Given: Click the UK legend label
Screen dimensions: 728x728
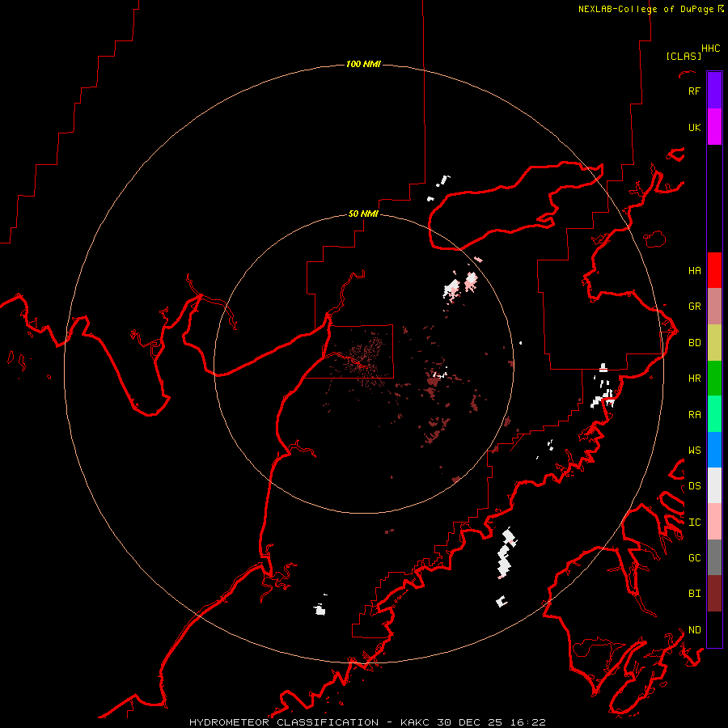Looking at the screenshot, I should (694, 127).
